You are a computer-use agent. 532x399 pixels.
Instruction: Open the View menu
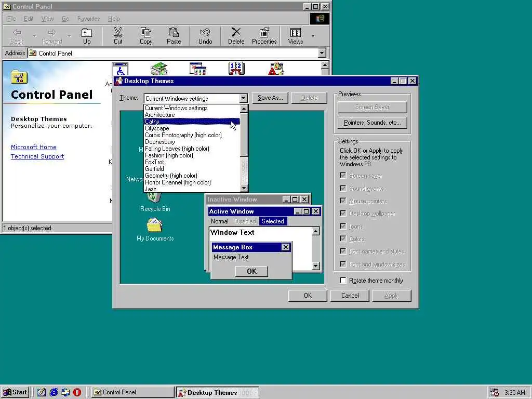coord(47,19)
